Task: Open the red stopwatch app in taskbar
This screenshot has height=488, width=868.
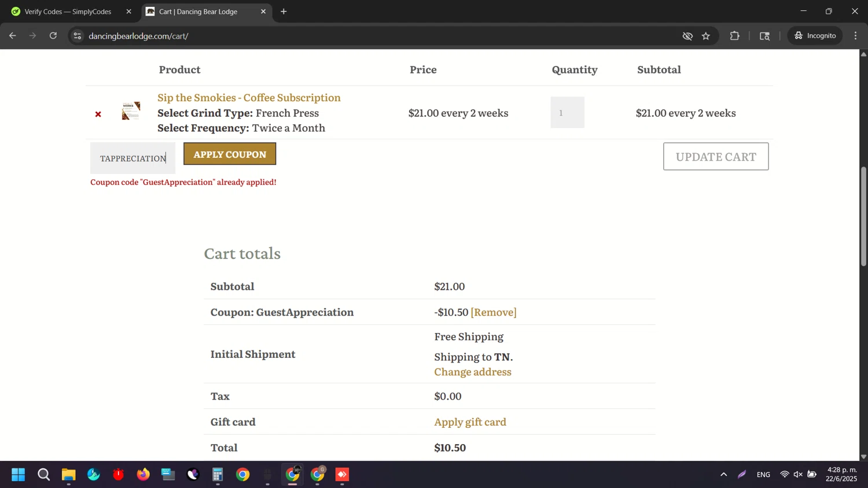Action: click(119, 475)
